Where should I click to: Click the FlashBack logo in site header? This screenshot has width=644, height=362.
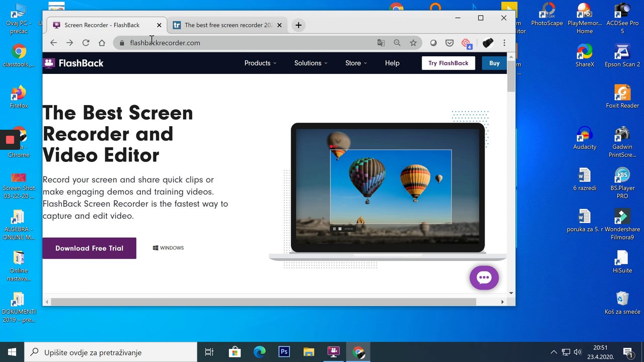73,63
